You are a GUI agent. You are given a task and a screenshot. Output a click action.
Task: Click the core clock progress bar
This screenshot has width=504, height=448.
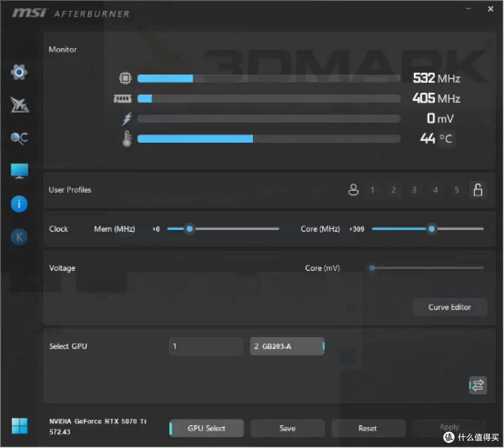[x=269, y=78]
